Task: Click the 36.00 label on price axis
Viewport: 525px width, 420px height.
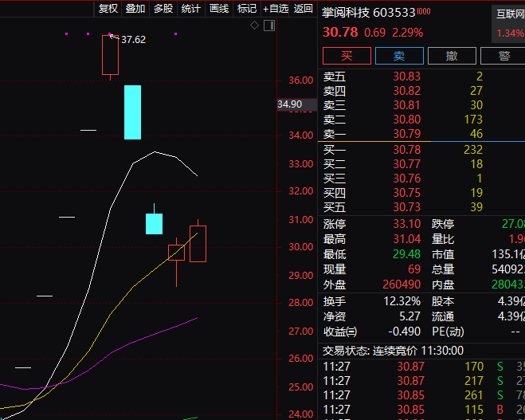Action: (x=301, y=80)
